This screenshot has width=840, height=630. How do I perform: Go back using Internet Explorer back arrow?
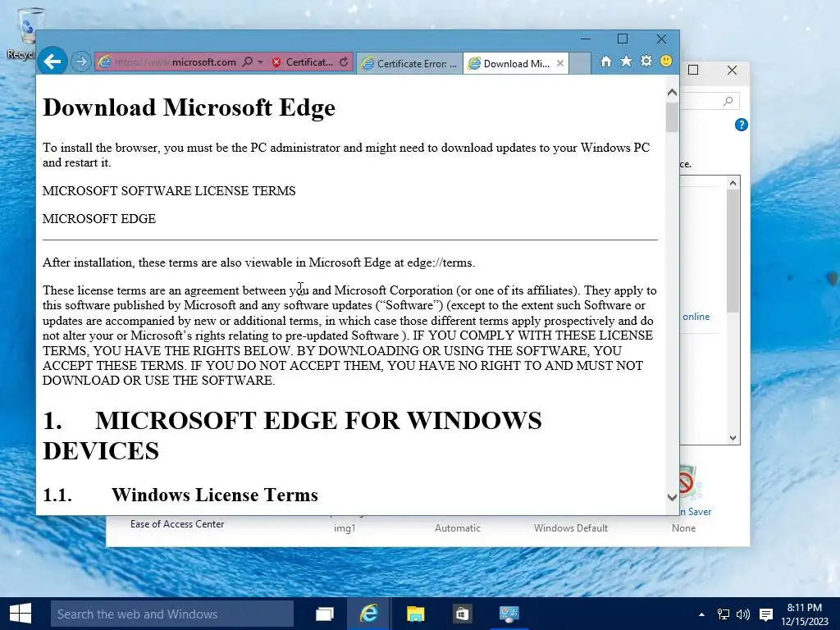coord(52,62)
